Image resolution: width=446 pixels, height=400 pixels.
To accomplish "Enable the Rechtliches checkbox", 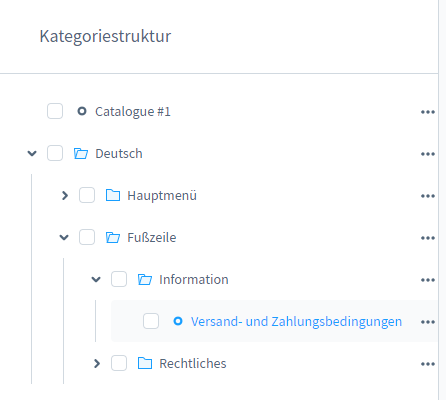I will 119,363.
